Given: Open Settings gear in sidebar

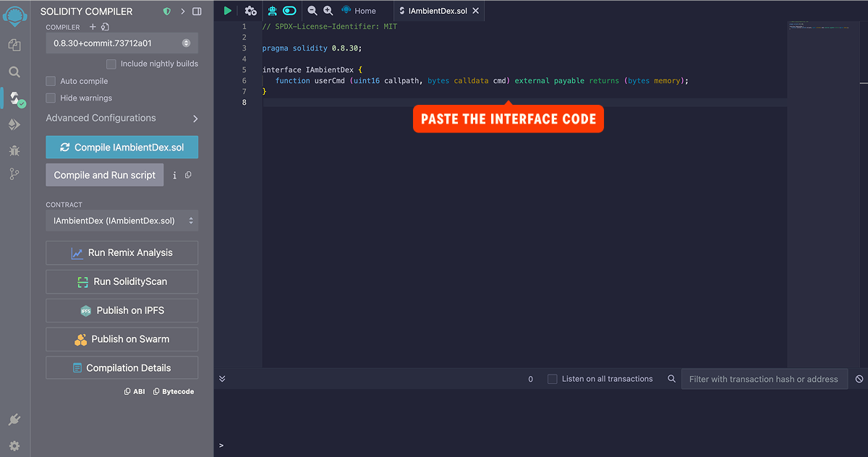Looking at the screenshot, I should [x=14, y=445].
